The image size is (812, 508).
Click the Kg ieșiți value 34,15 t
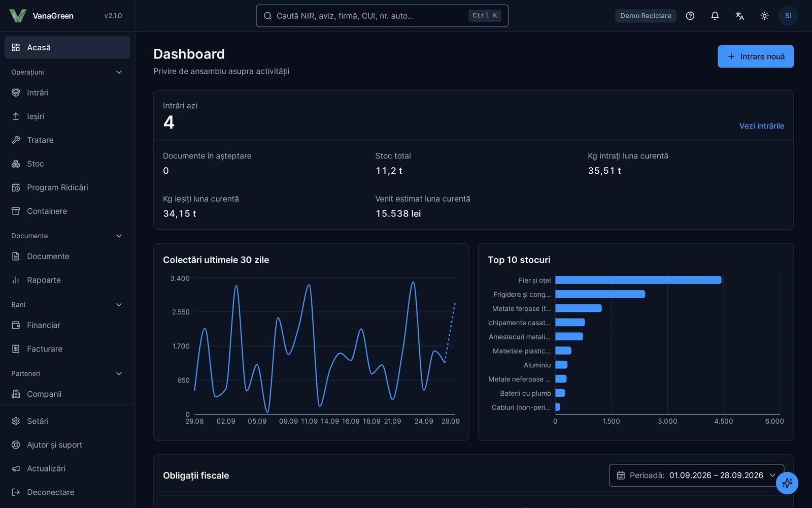pyautogui.click(x=180, y=214)
